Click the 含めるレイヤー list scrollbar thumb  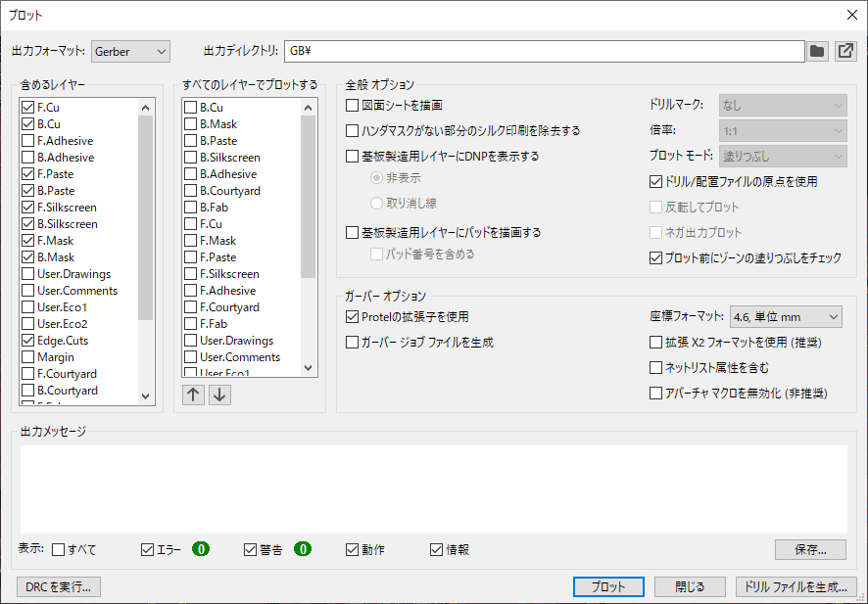point(146,218)
